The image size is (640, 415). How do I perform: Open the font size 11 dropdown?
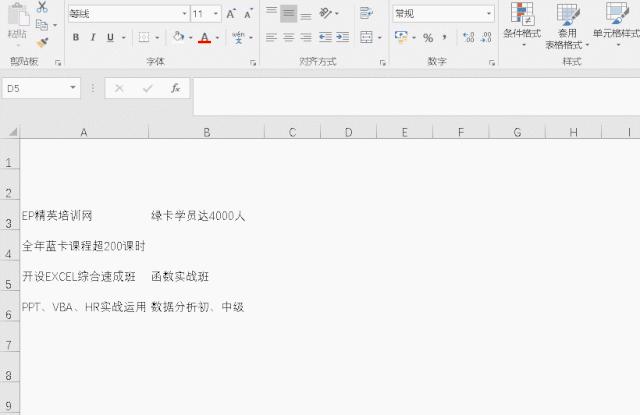tap(216, 14)
